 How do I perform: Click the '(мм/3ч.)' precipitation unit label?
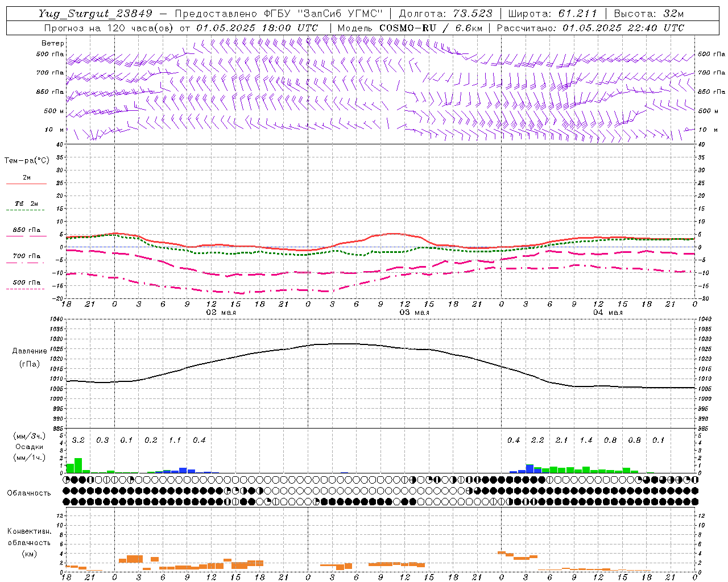pyautogui.click(x=29, y=436)
